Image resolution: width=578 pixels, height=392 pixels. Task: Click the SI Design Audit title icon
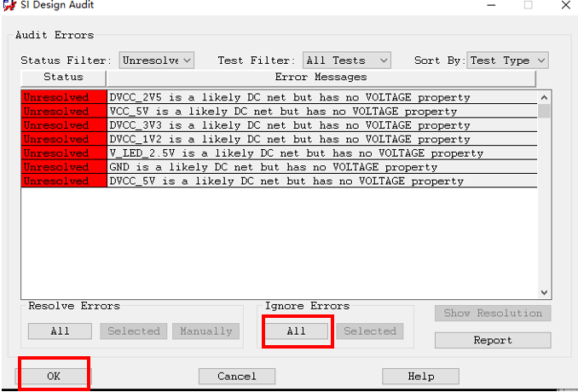(9, 5)
